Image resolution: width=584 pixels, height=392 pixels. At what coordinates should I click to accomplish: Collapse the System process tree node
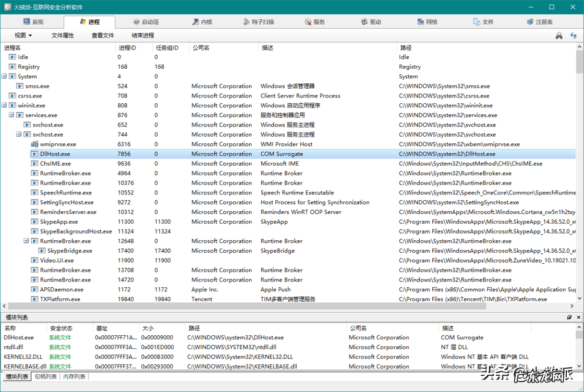pyautogui.click(x=4, y=77)
